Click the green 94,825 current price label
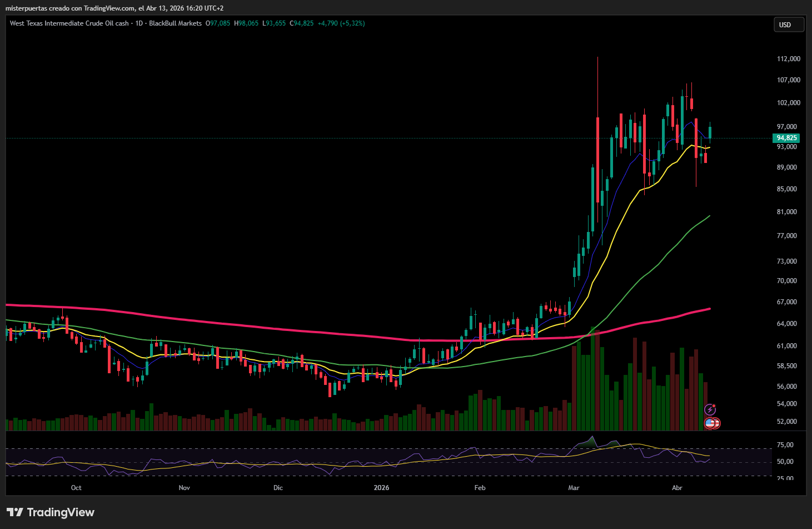The height and width of the screenshot is (529, 812). [786, 138]
